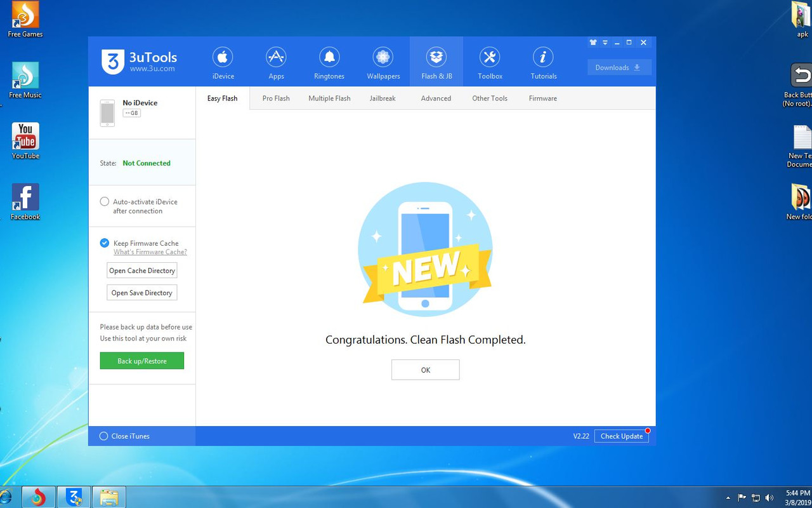The image size is (812, 508).
Task: Open Windows Explorer from taskbar
Action: click(x=109, y=497)
